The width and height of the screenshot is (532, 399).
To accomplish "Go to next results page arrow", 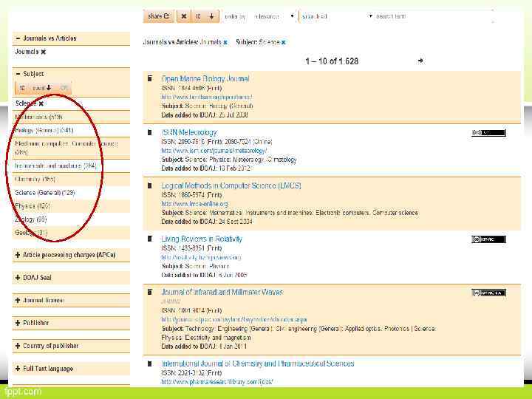I will pyautogui.click(x=420, y=61).
